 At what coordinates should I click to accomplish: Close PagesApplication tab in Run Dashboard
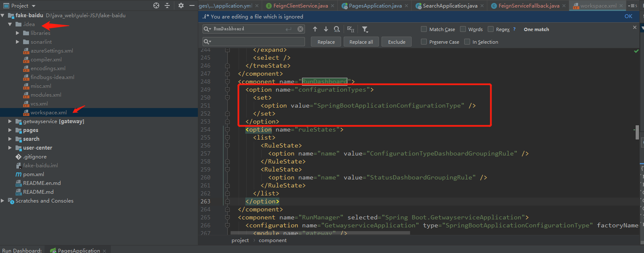pos(105,250)
